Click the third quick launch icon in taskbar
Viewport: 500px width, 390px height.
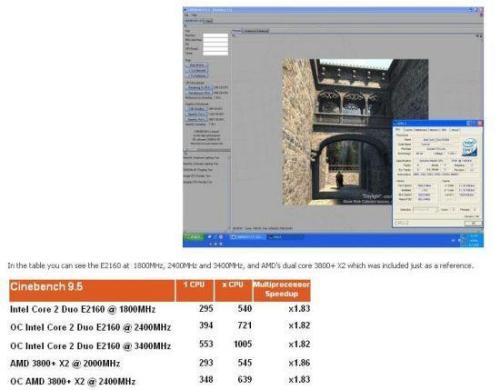pos(221,237)
